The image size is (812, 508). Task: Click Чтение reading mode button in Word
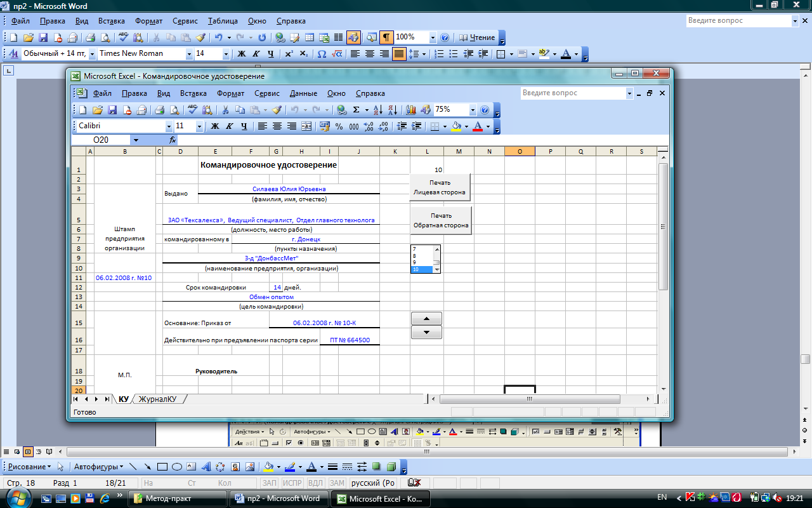(x=477, y=37)
